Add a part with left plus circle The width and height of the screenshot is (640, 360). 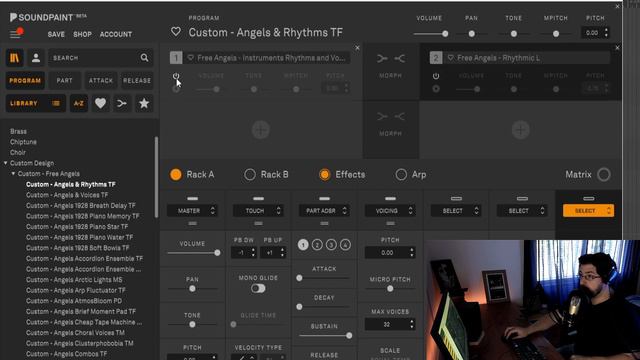pos(261,130)
